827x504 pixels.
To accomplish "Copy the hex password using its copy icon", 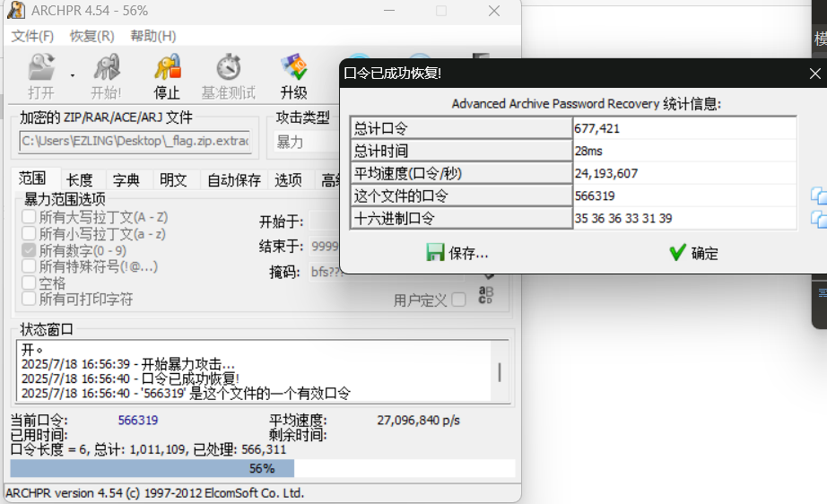I will click(x=818, y=219).
